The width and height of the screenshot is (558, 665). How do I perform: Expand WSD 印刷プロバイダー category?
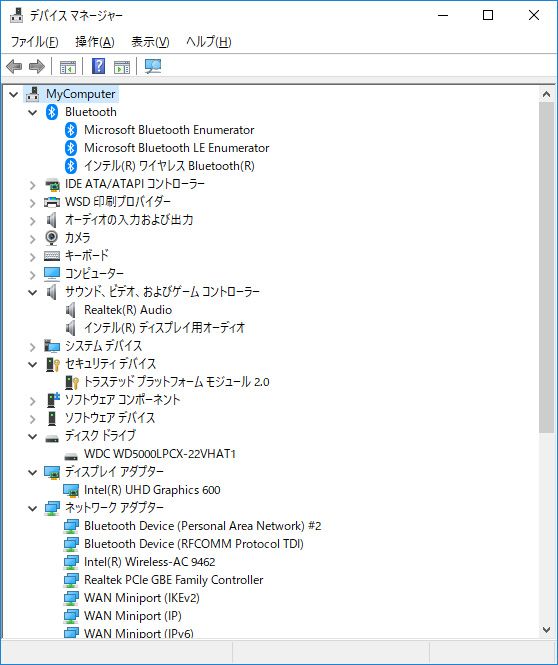click(33, 203)
